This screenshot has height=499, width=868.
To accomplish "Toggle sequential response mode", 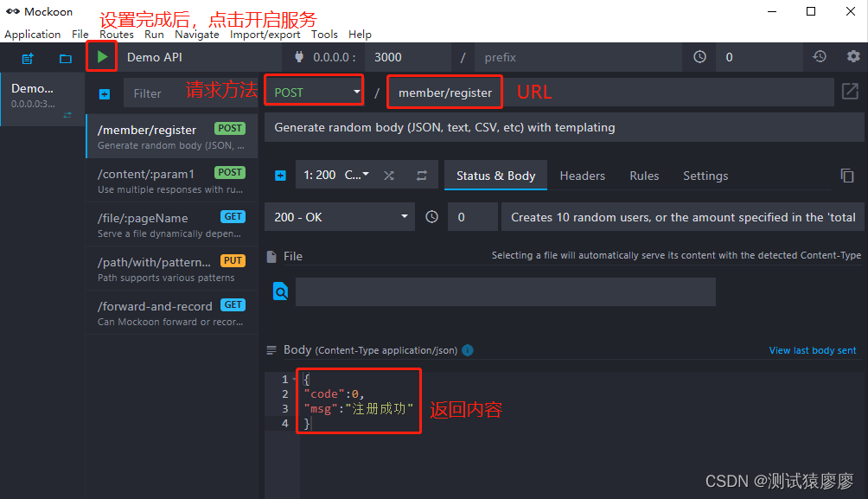I will [421, 175].
